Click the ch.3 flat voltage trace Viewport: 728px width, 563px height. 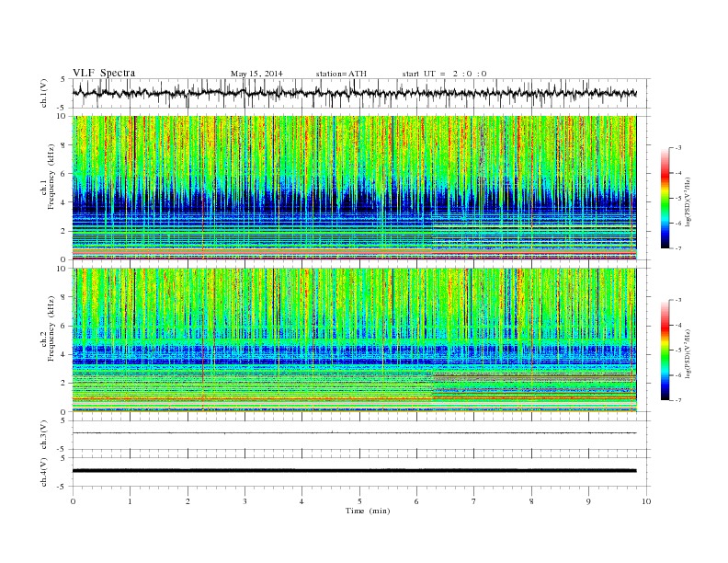(x=354, y=433)
